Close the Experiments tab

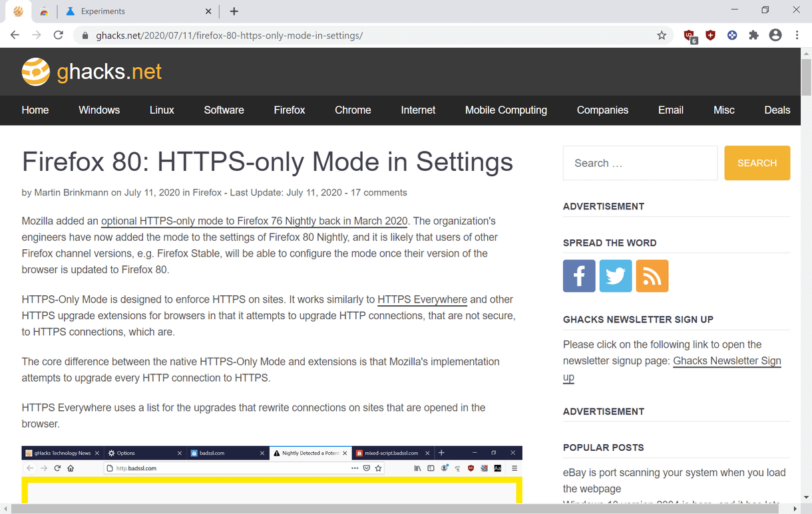[x=208, y=11]
